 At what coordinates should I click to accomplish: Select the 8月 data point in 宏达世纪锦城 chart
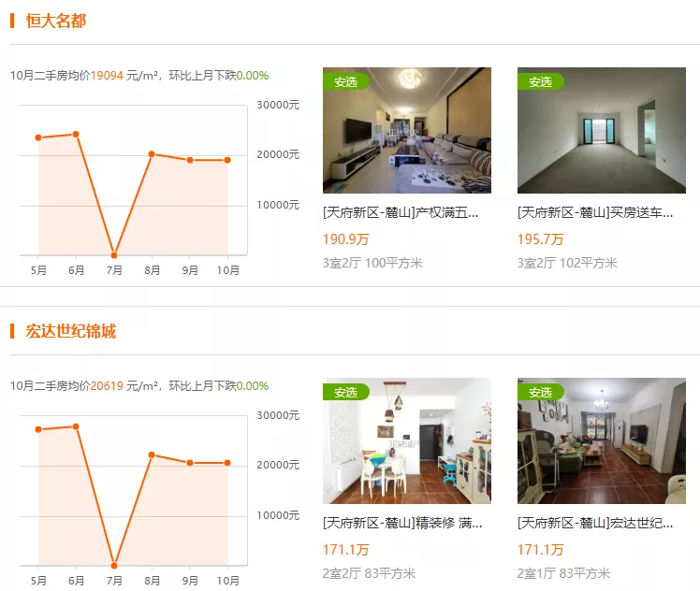point(152,455)
